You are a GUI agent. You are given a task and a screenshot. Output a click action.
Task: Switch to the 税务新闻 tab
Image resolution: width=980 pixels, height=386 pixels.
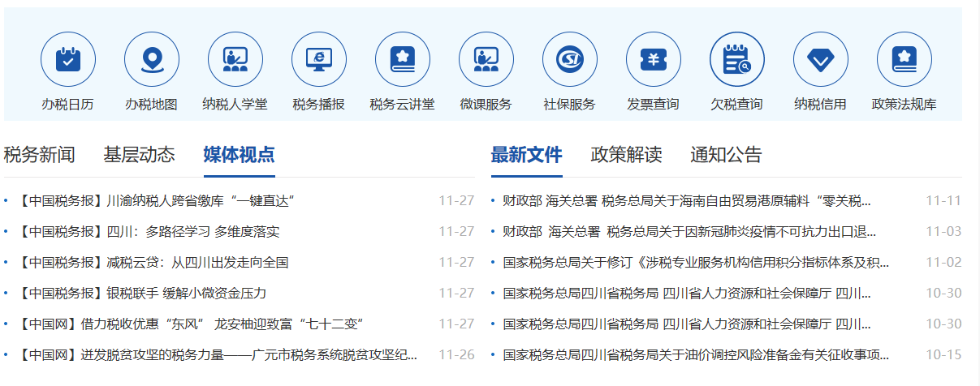pos(39,155)
